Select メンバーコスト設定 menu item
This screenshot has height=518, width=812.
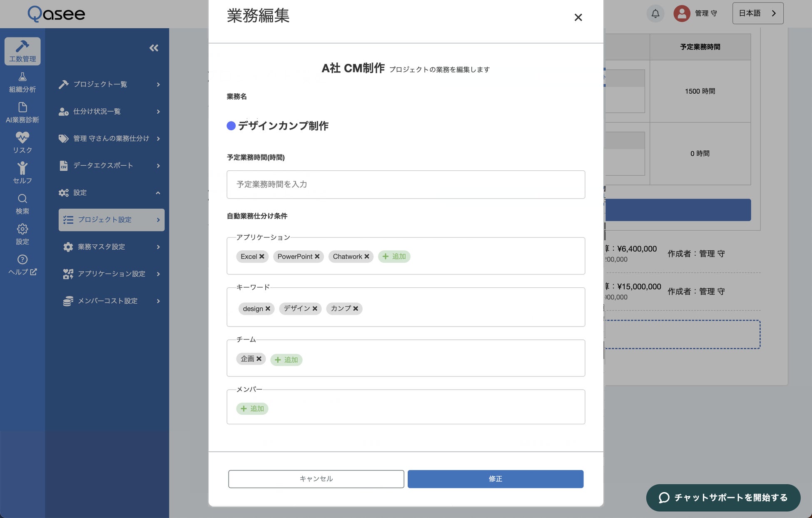coord(111,301)
